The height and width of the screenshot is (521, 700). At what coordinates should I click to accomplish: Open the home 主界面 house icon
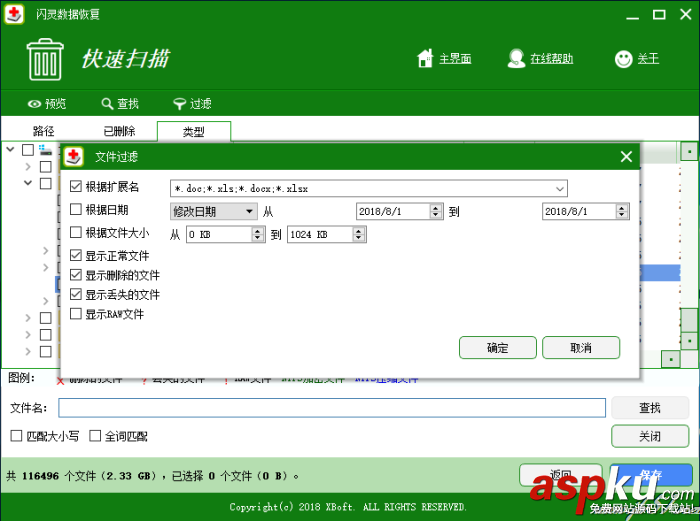[x=425, y=58]
